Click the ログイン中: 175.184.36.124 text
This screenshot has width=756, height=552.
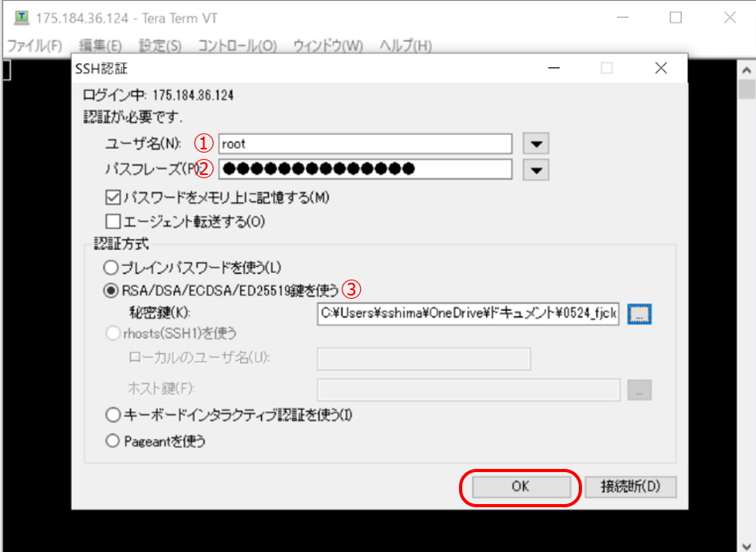[158, 95]
